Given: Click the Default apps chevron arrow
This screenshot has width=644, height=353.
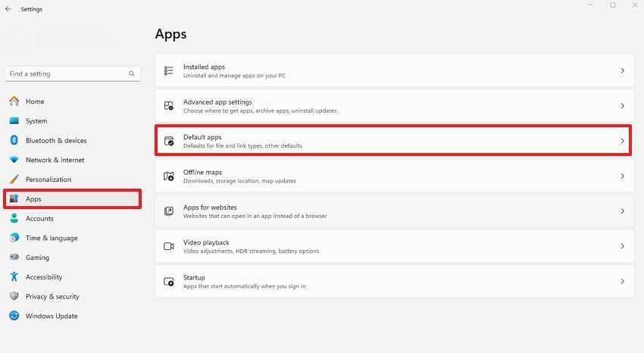Looking at the screenshot, I should tap(623, 141).
